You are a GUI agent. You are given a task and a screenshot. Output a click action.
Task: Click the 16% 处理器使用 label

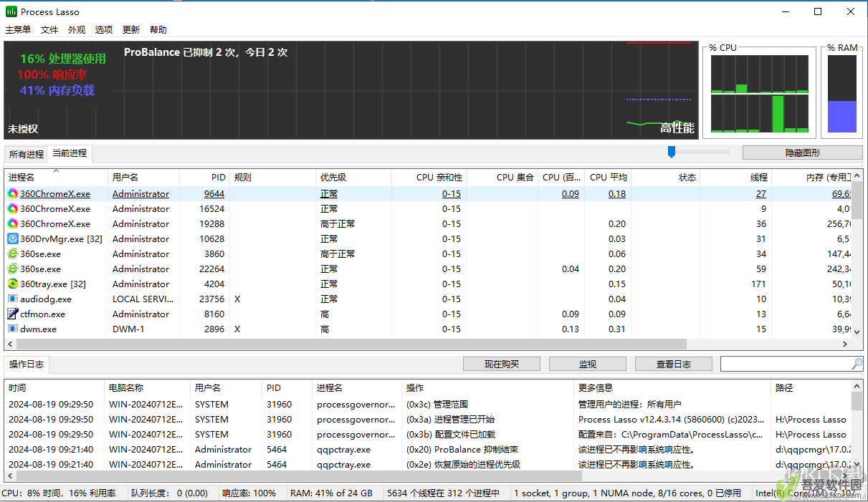63,59
